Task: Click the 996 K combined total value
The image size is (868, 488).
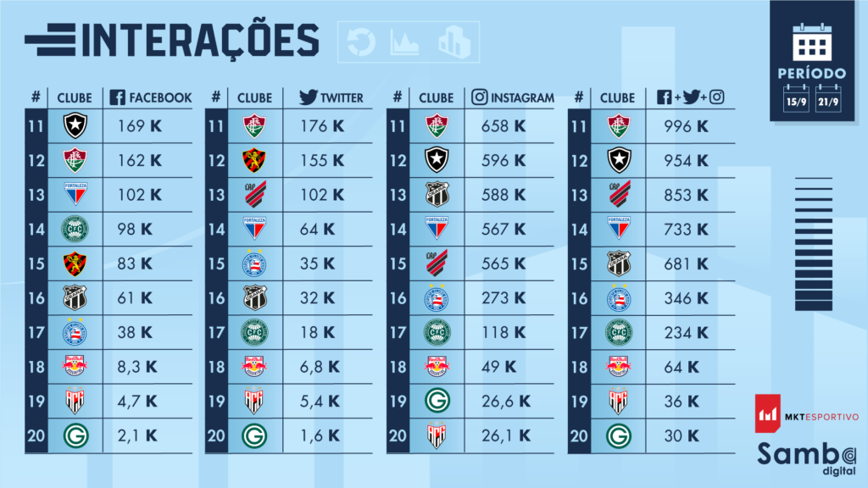Action: (x=687, y=126)
